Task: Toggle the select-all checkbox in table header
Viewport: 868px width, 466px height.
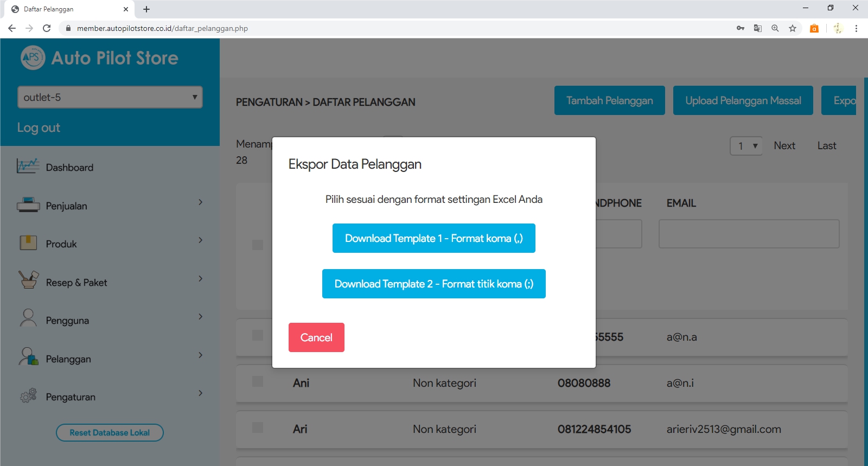Action: (258, 245)
